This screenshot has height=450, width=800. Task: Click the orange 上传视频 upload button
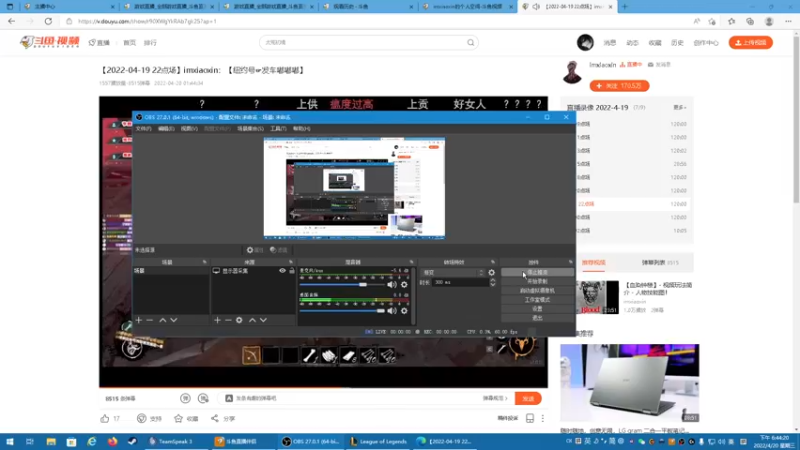tap(751, 42)
